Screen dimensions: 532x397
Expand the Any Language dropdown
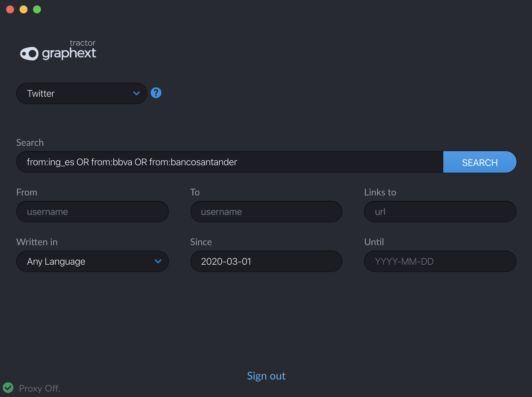pyautogui.click(x=92, y=261)
